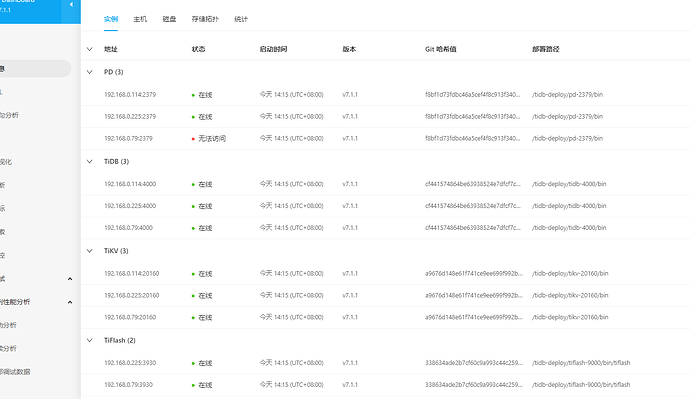The width and height of the screenshot is (690, 399).
Task: Select the unreachable PD row 192.168.0.79:2379
Action: (385, 138)
